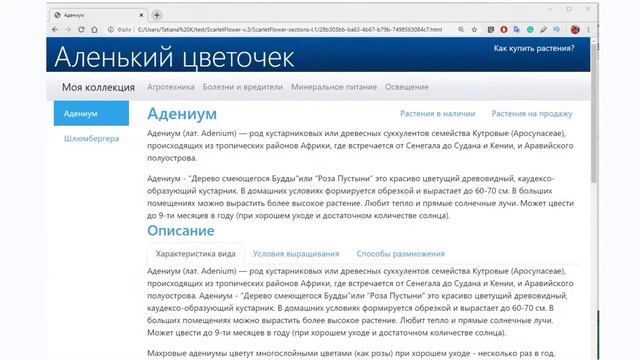Click the paragraph starting Махровые адениумы
The image size is (640, 360).
pyautogui.click(x=351, y=353)
